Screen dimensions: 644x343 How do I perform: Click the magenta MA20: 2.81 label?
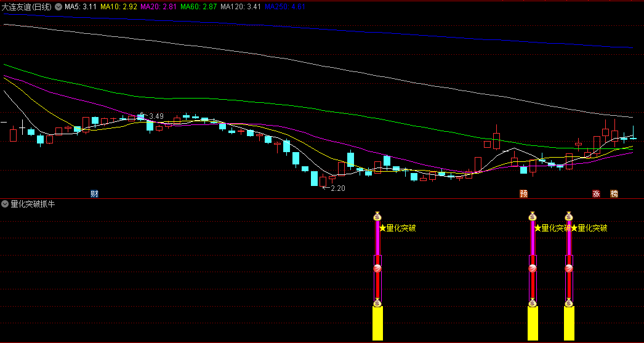[x=159, y=7]
